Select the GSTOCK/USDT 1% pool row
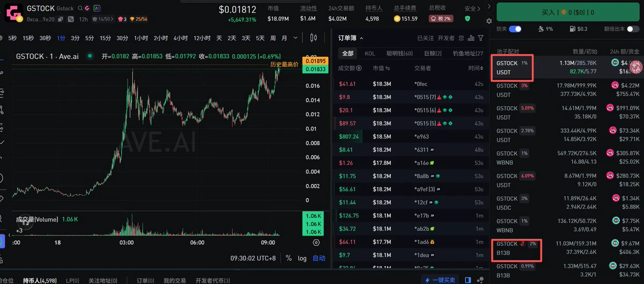 point(567,67)
